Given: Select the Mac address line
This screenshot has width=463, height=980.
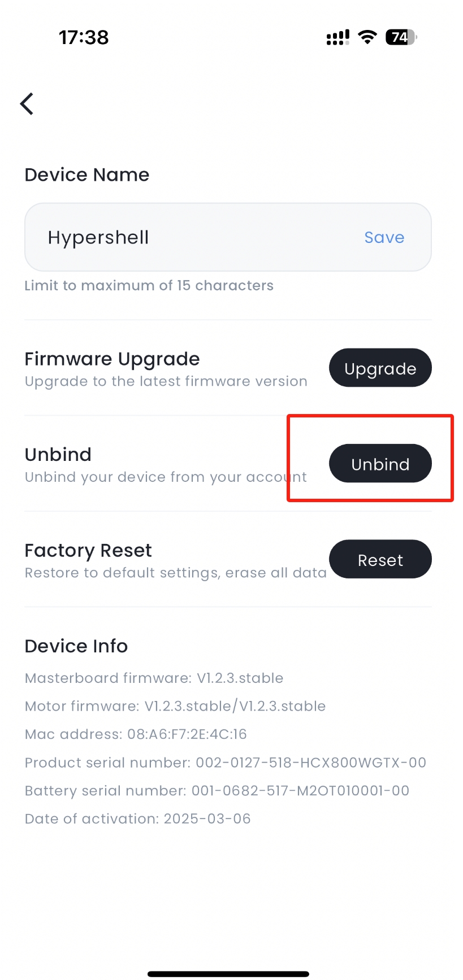Looking at the screenshot, I should click(136, 734).
